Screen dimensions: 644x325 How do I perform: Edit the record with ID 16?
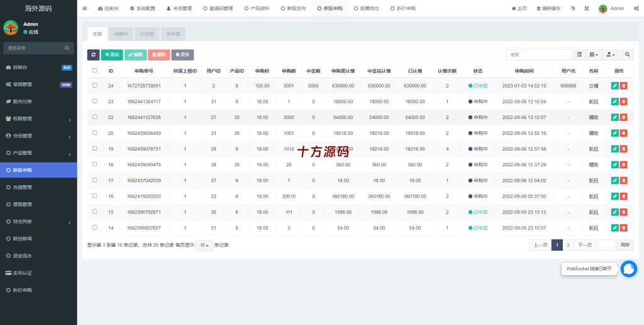[615, 197]
